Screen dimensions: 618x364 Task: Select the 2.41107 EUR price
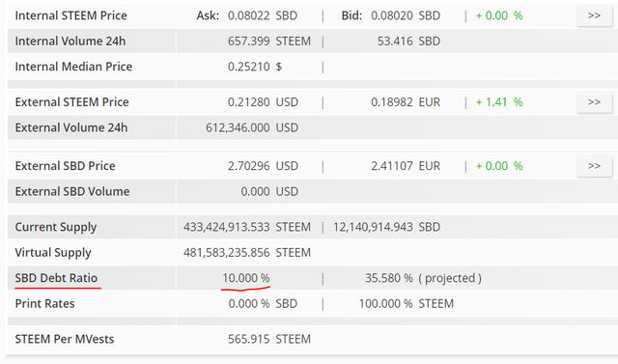(406, 166)
